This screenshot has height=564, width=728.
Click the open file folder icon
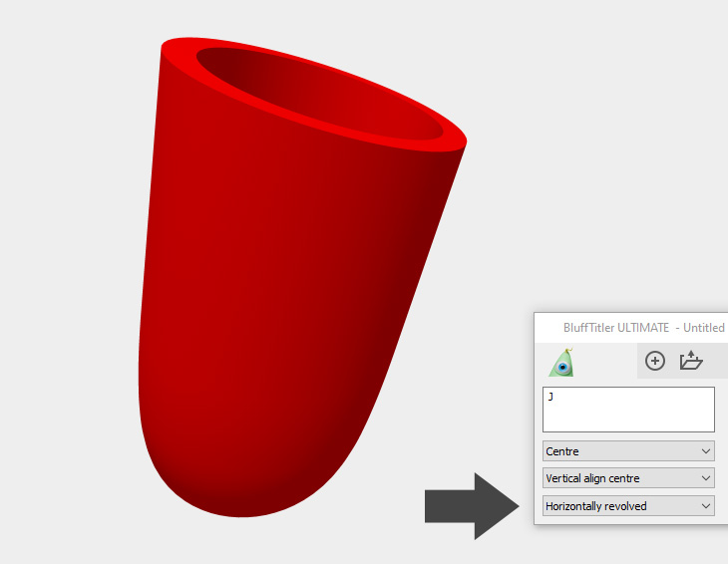point(691,361)
